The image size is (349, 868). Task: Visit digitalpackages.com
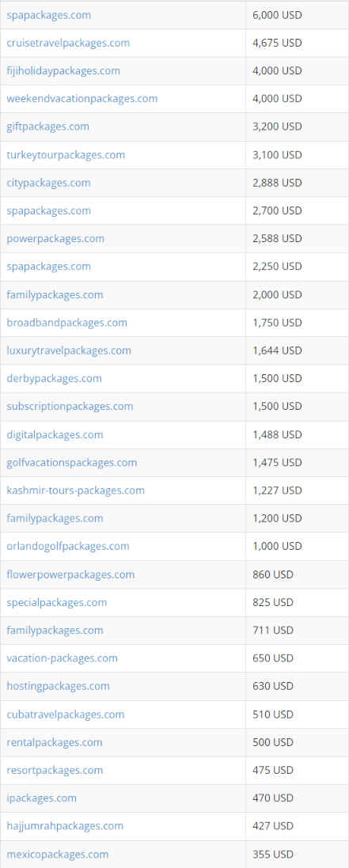(x=55, y=434)
